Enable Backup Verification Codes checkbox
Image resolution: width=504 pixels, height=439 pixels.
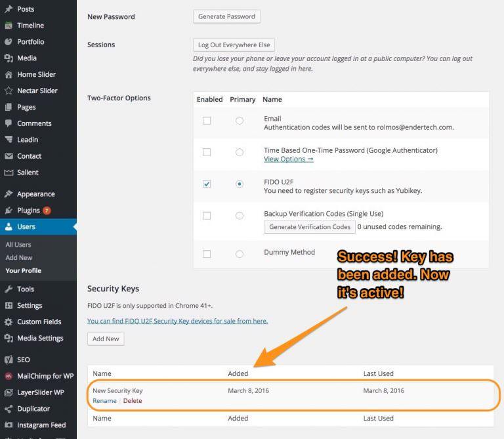[207, 216]
